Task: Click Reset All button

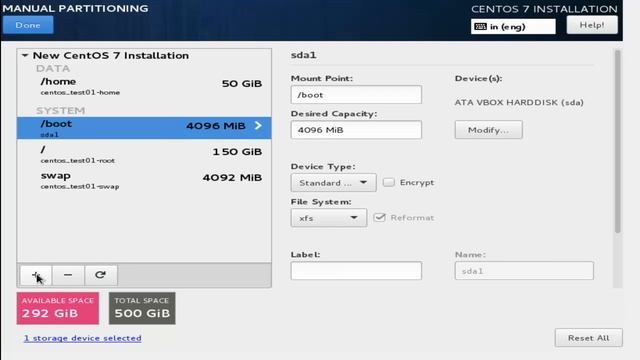Action: pyautogui.click(x=589, y=338)
